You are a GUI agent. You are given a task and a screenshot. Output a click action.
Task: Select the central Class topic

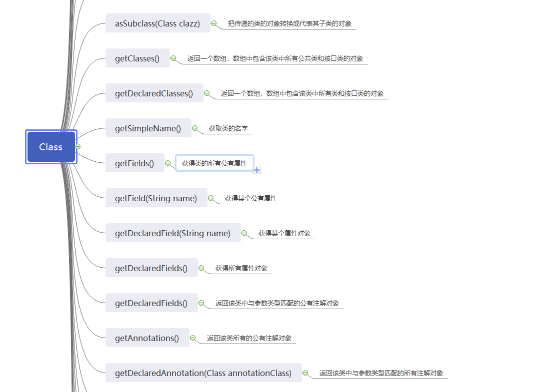point(51,147)
